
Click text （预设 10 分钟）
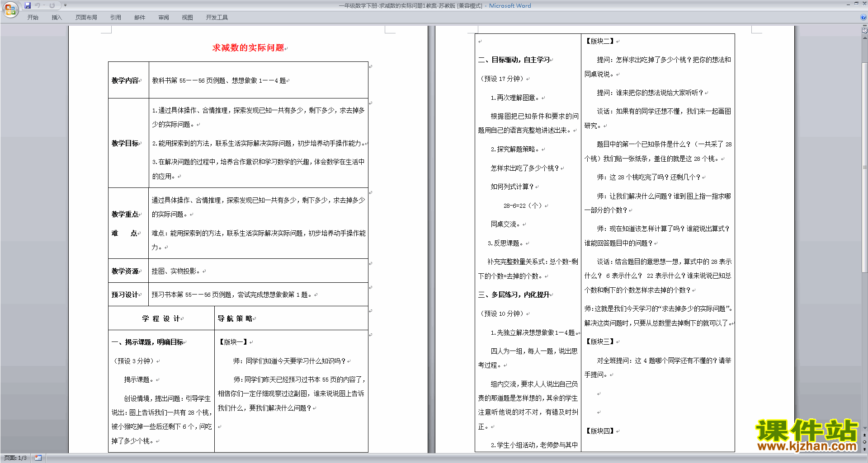click(x=502, y=313)
